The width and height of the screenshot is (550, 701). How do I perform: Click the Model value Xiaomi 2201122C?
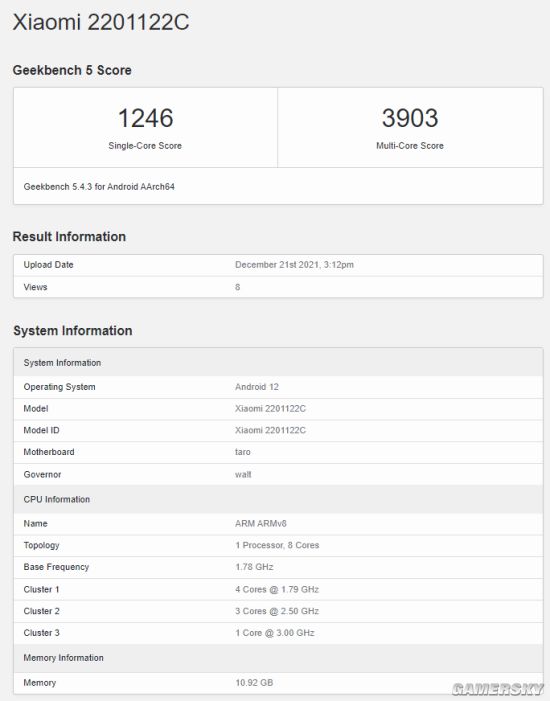[271, 409]
